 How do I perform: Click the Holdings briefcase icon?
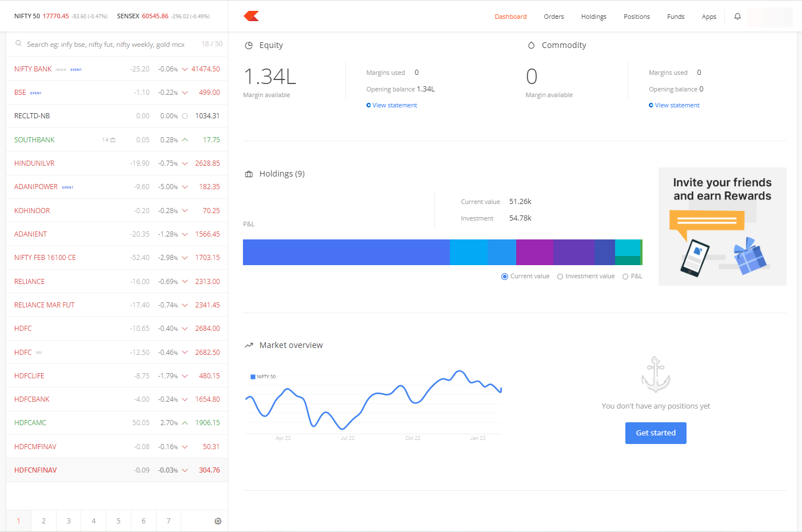pyautogui.click(x=248, y=173)
